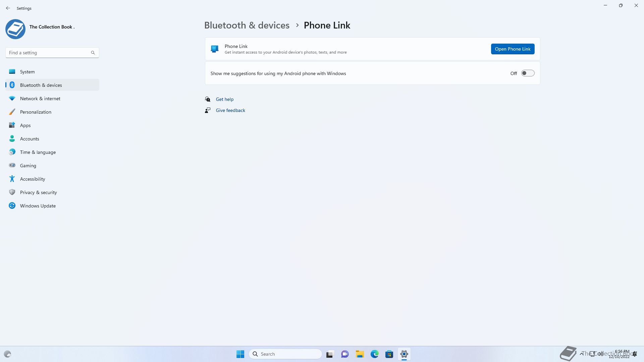Navigate to Bluetooth & devices breadcrumb
Viewport: 644px width, 362px height.
247,25
